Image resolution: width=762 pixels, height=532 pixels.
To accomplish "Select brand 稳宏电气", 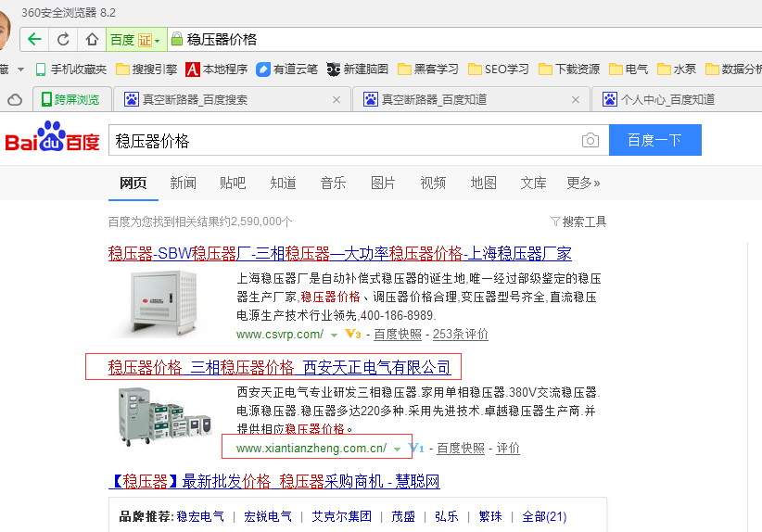I will click(x=200, y=516).
